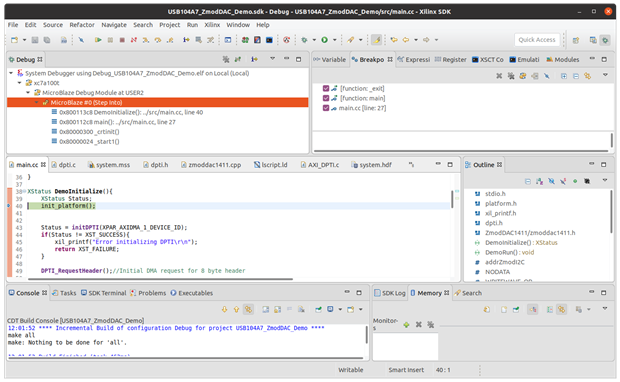Viewport: 620px width, 382px height.
Task: Click the Resume debug toolbar icon
Action: (x=98, y=40)
